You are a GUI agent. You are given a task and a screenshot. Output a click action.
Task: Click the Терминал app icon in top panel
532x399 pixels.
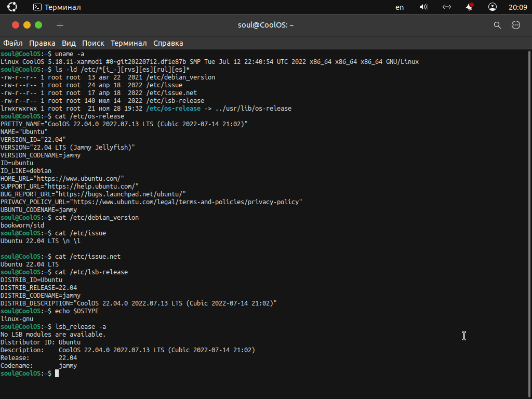click(x=37, y=7)
